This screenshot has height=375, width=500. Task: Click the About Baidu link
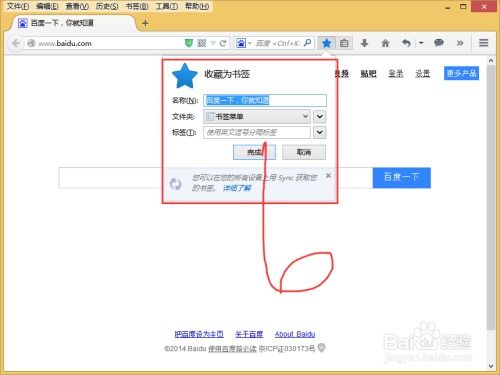click(295, 334)
